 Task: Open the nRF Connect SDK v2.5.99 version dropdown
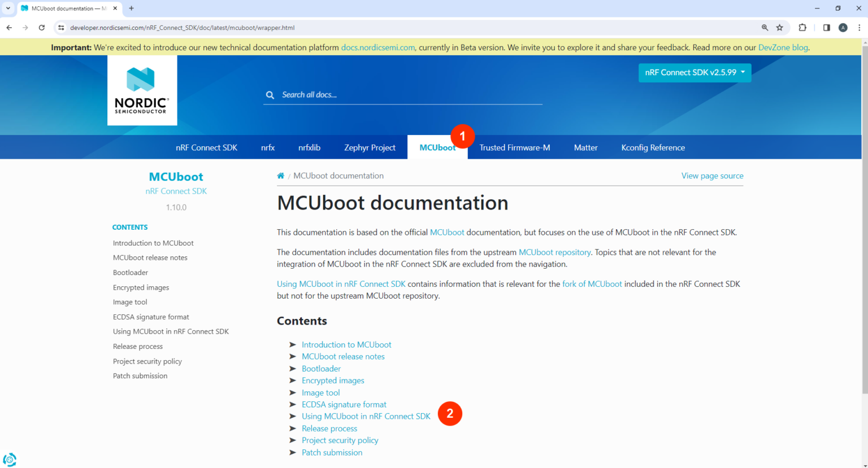(695, 72)
